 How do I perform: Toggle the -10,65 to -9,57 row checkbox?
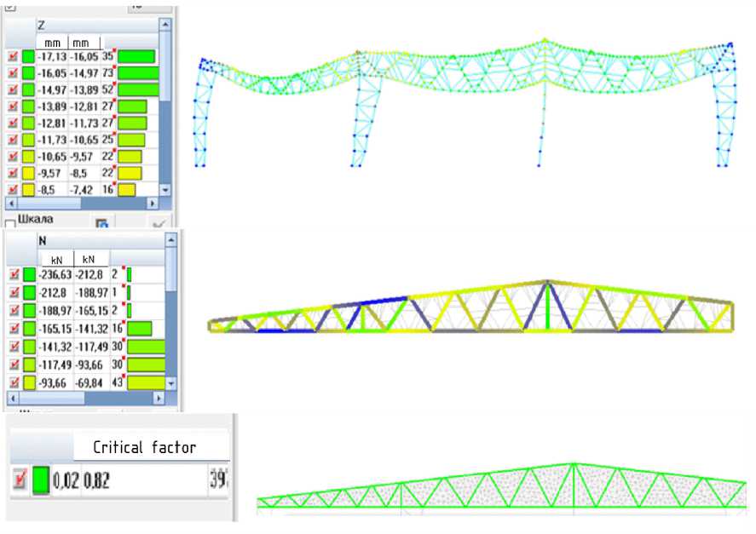13,156
